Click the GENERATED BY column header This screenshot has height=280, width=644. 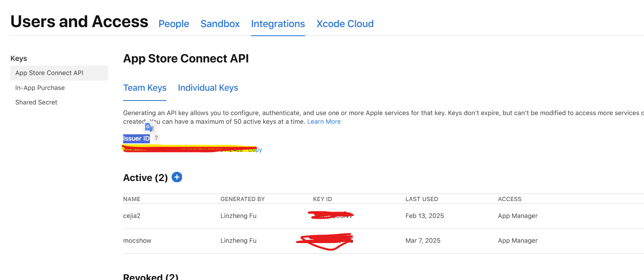(242, 199)
